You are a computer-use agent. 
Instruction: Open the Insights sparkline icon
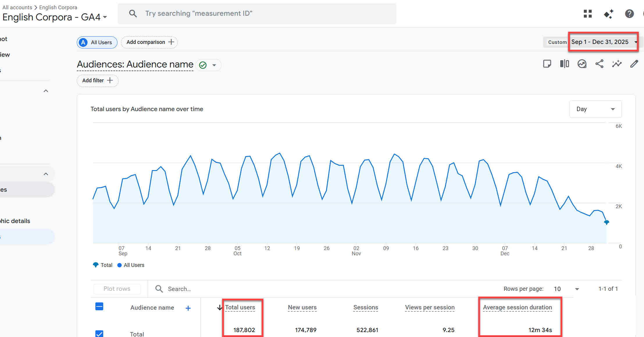[x=617, y=64]
